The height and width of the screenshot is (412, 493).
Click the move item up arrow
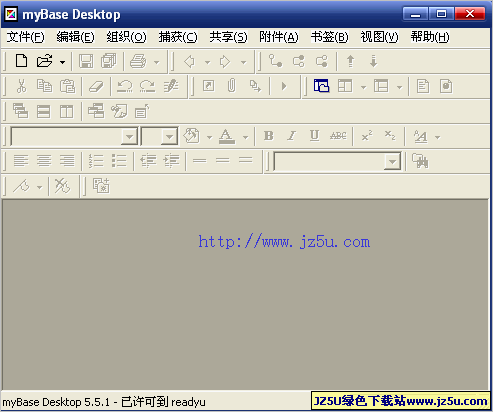350,61
